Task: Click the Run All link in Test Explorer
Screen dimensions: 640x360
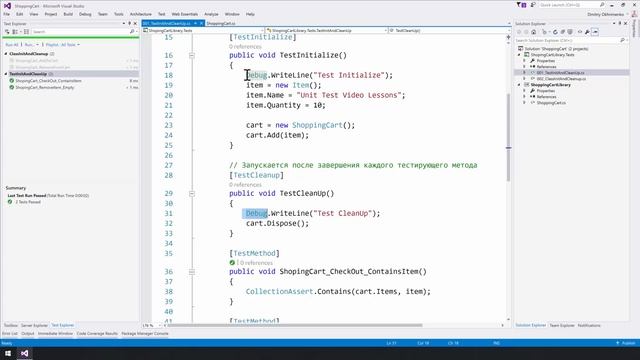Action: pos(12,44)
